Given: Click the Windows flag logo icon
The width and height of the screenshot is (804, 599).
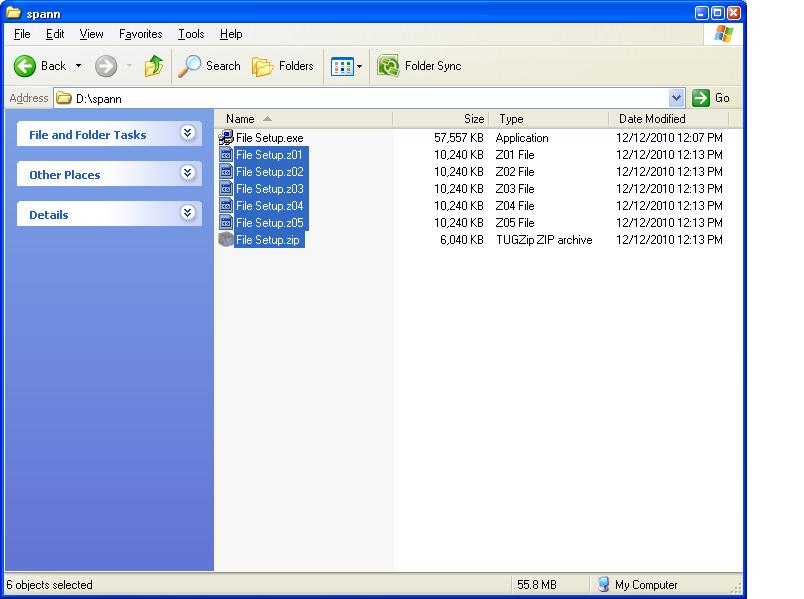Looking at the screenshot, I should pos(723,34).
